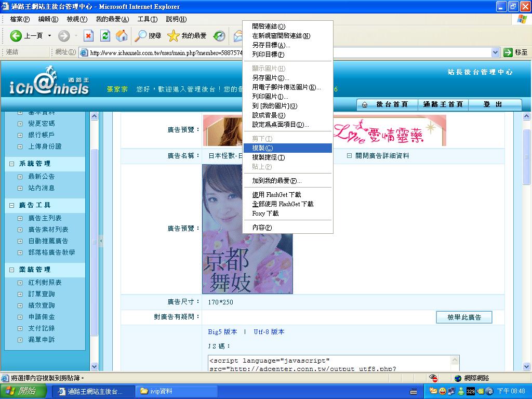Screen dimensions: 532x399
Task: Click the 329 tray icon
Action: coord(470,391)
